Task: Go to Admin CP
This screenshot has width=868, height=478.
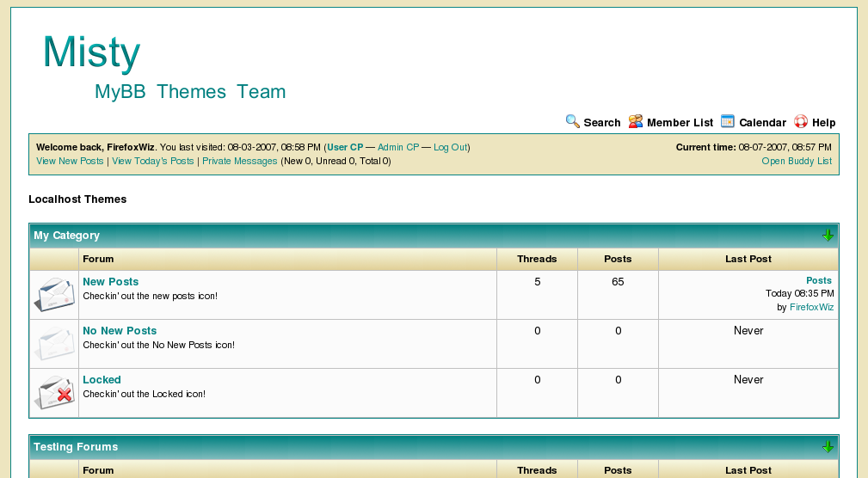Action: click(398, 148)
